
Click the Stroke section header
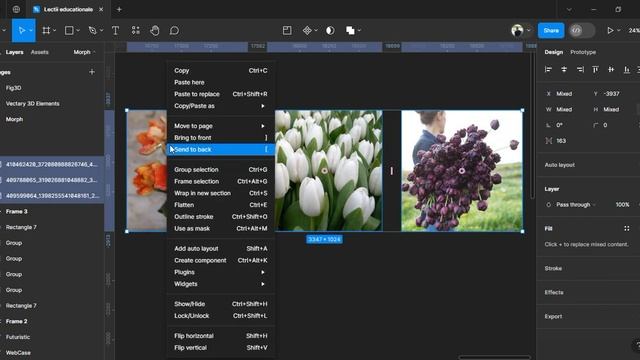point(553,269)
